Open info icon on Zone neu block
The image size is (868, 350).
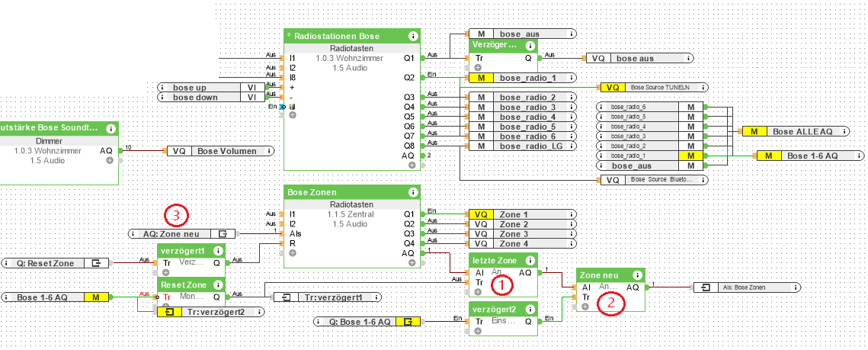(637, 275)
